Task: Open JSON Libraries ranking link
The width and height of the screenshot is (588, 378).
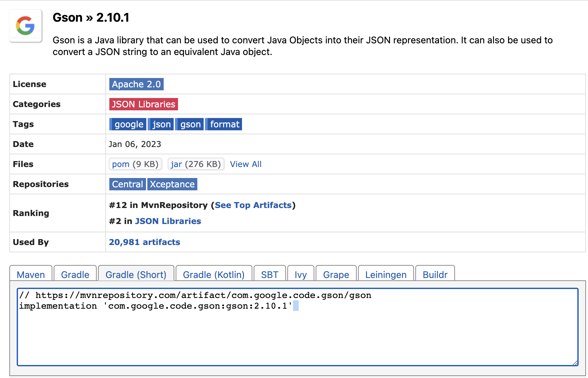Action: click(168, 221)
